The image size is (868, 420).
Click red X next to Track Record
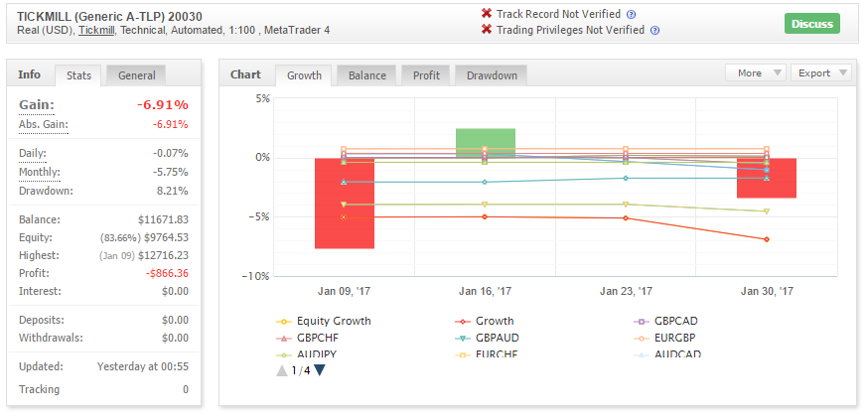click(487, 13)
